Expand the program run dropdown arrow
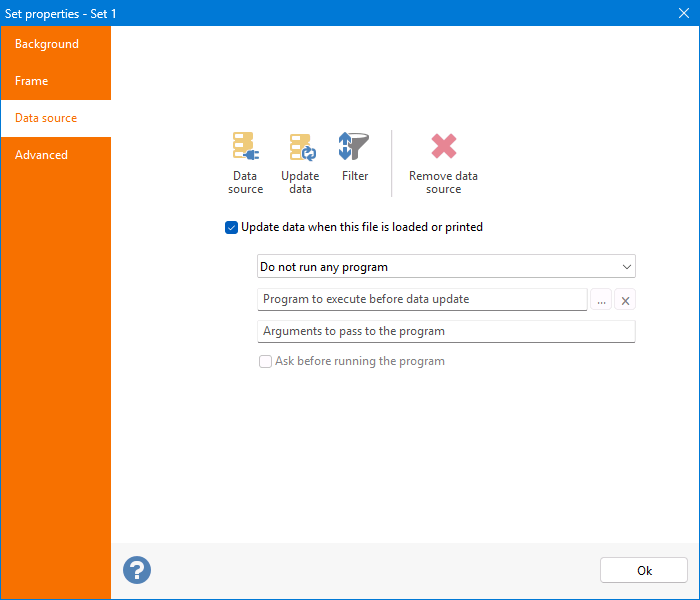Viewport: 700px width, 600px height. (x=626, y=267)
